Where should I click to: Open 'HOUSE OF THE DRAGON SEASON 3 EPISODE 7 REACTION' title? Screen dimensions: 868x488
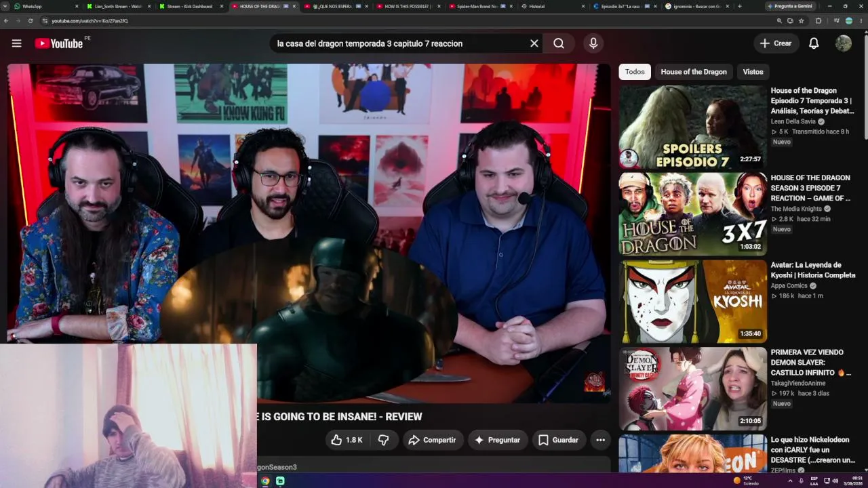pos(810,188)
